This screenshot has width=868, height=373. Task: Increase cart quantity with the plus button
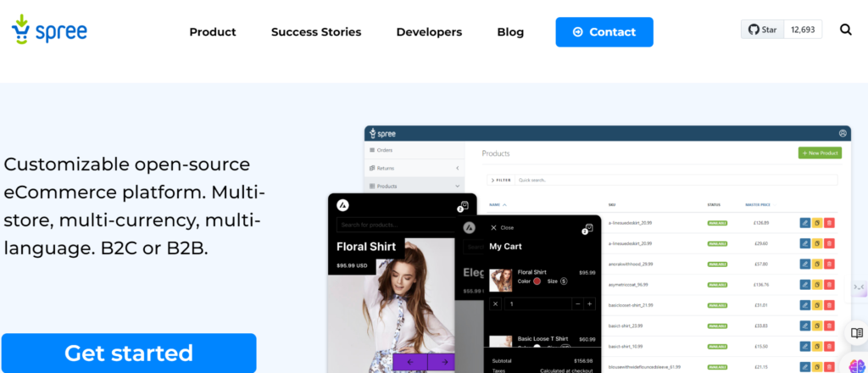(590, 303)
